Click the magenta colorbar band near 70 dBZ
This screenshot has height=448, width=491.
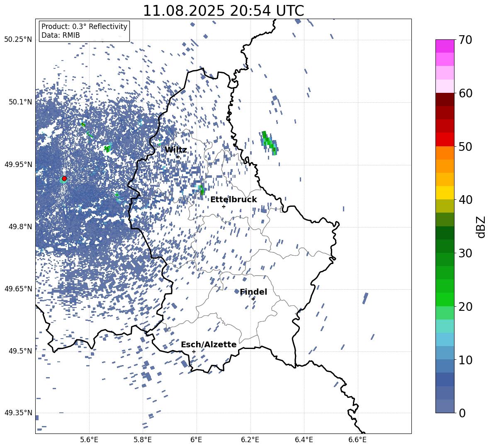tap(445, 46)
